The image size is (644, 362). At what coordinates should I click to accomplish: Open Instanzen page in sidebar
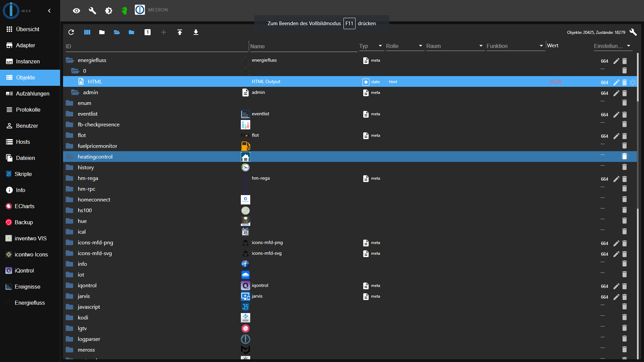coord(30,61)
